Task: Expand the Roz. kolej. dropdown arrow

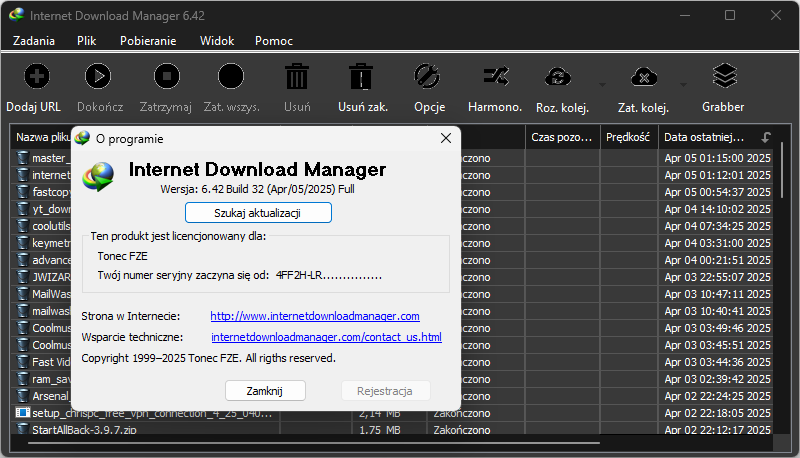Action: pyautogui.click(x=602, y=85)
